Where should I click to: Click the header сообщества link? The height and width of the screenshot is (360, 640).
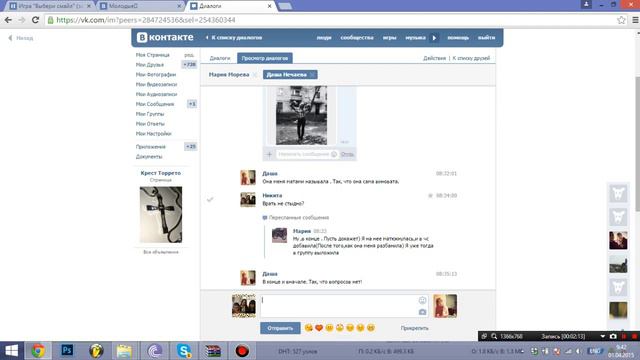point(357,38)
